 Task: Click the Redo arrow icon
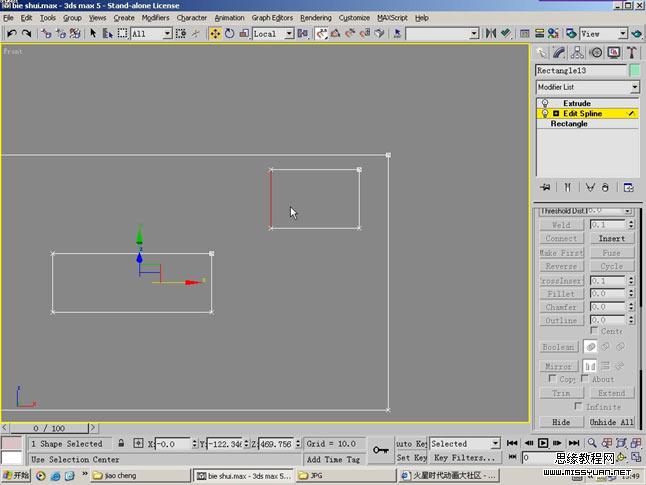point(27,33)
